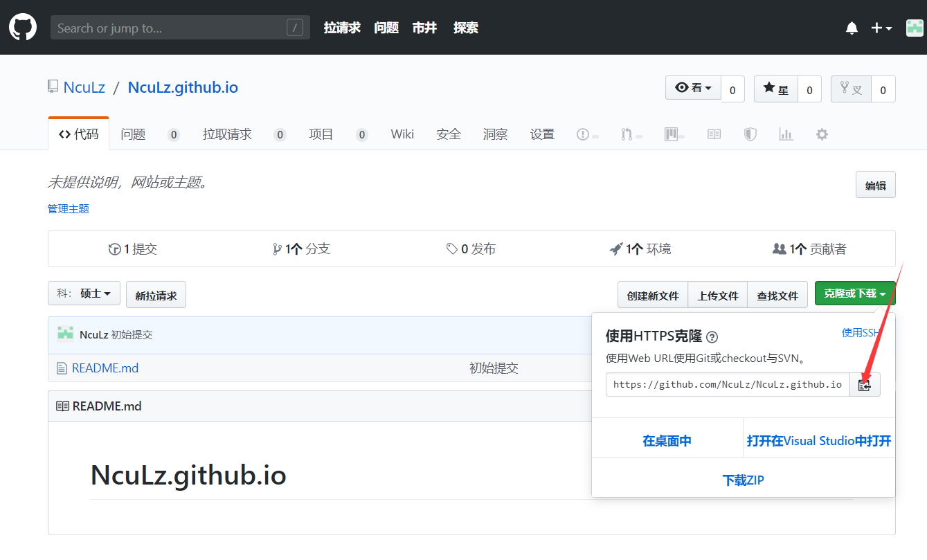
Task: Toggle the 克隆或下载 green dropdown
Action: (855, 293)
